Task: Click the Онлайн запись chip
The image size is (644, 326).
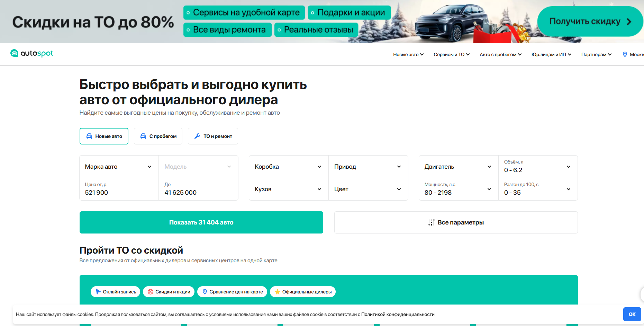Action: (x=116, y=292)
